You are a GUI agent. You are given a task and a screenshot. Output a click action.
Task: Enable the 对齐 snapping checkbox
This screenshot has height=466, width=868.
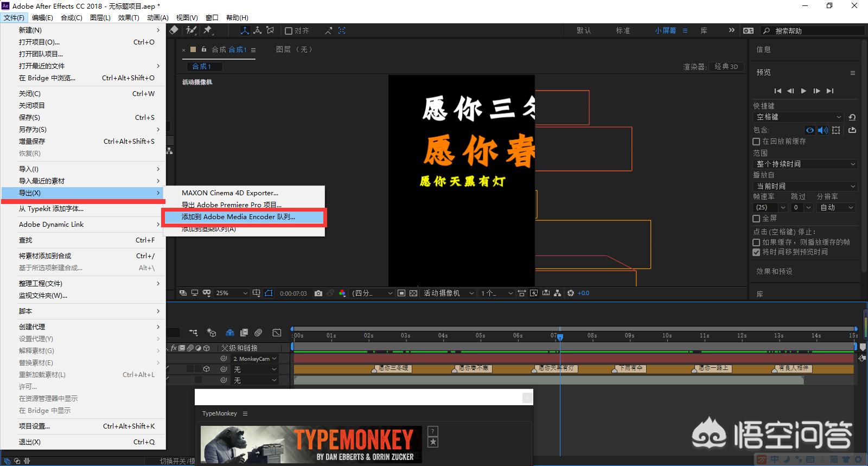click(289, 31)
